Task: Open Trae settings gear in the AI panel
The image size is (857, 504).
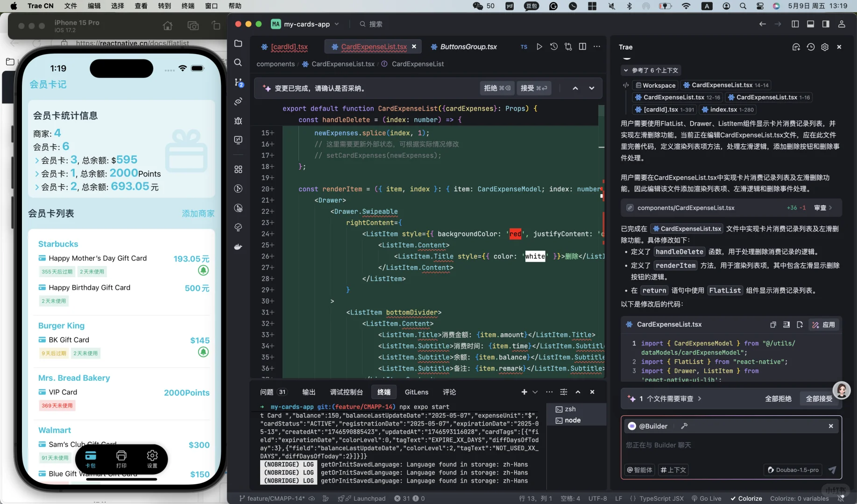Action: tap(825, 47)
